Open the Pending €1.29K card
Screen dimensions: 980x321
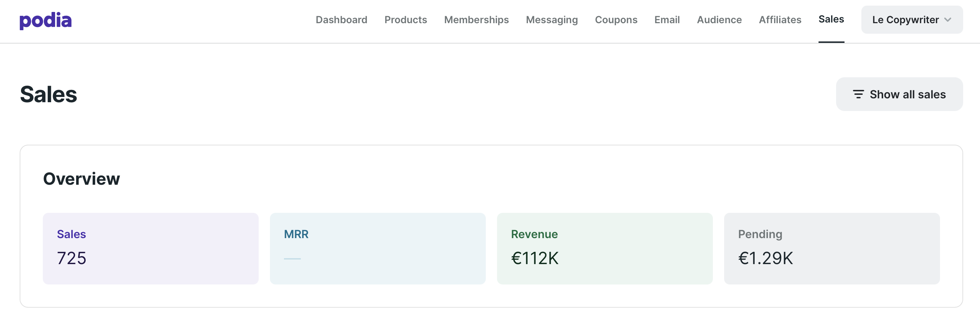pyautogui.click(x=832, y=248)
